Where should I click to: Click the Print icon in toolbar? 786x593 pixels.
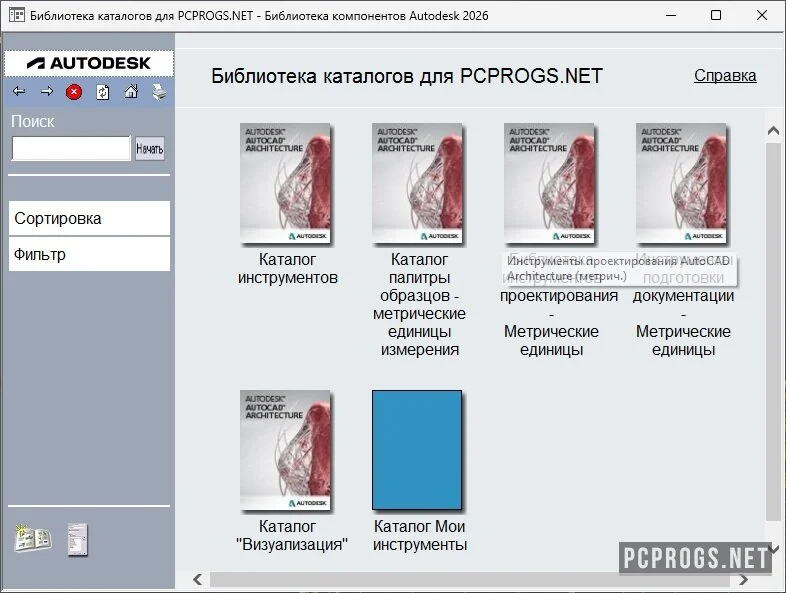click(x=159, y=92)
